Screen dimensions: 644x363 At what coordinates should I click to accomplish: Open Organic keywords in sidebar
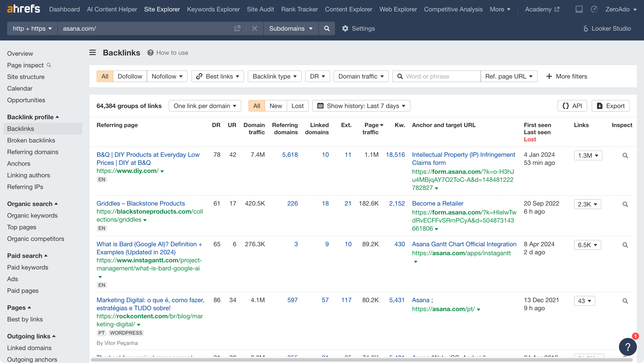pos(32,216)
